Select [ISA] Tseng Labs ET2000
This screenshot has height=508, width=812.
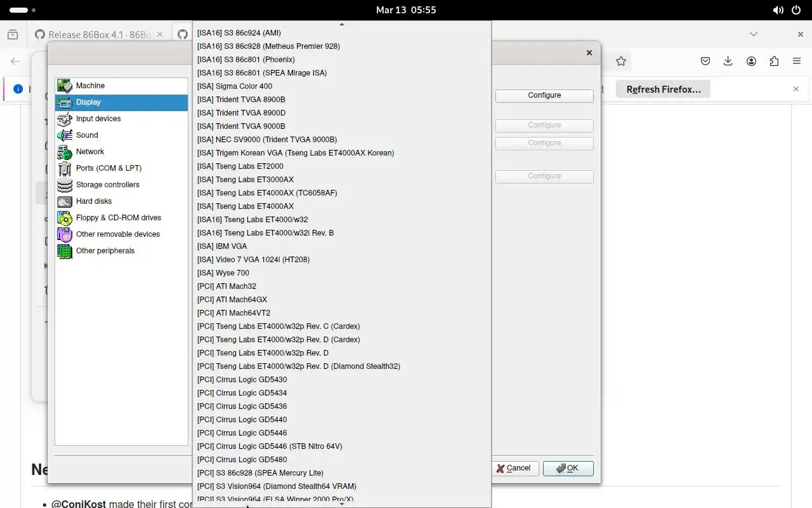pyautogui.click(x=342, y=166)
